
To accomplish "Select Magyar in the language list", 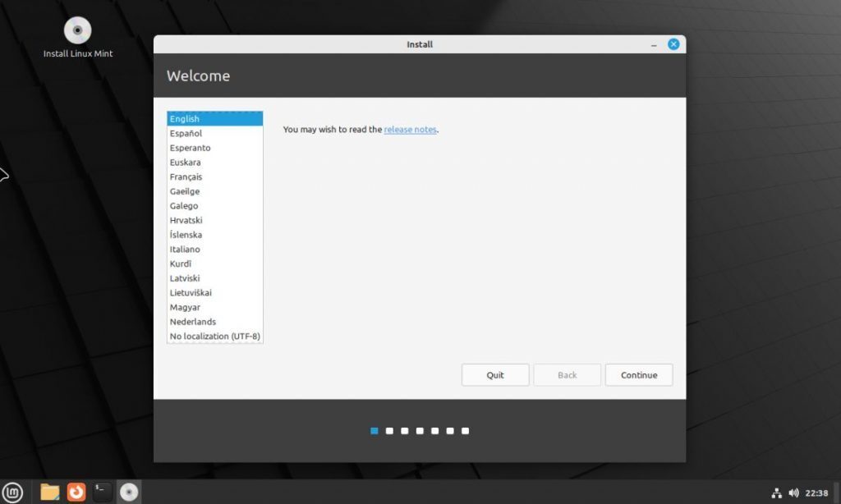I will click(x=184, y=307).
